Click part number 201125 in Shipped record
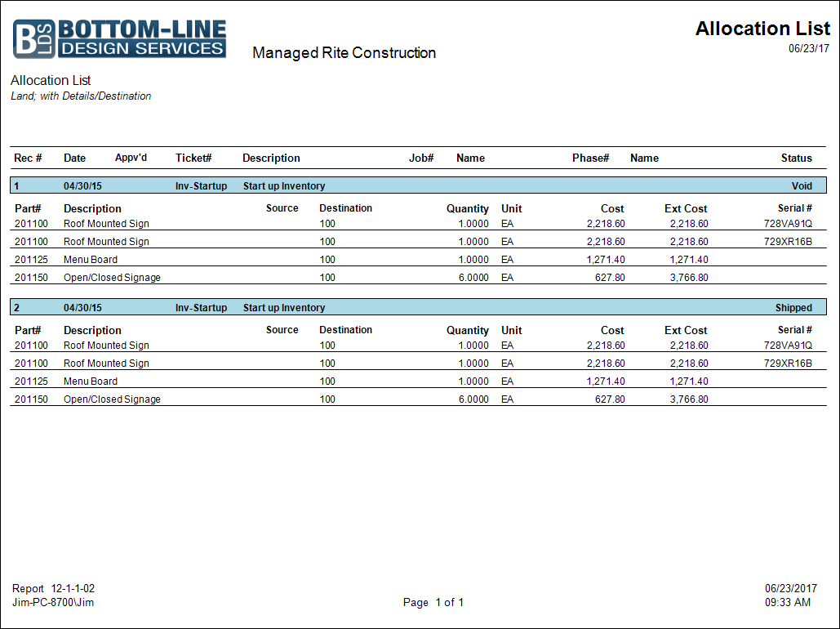 pos(31,381)
